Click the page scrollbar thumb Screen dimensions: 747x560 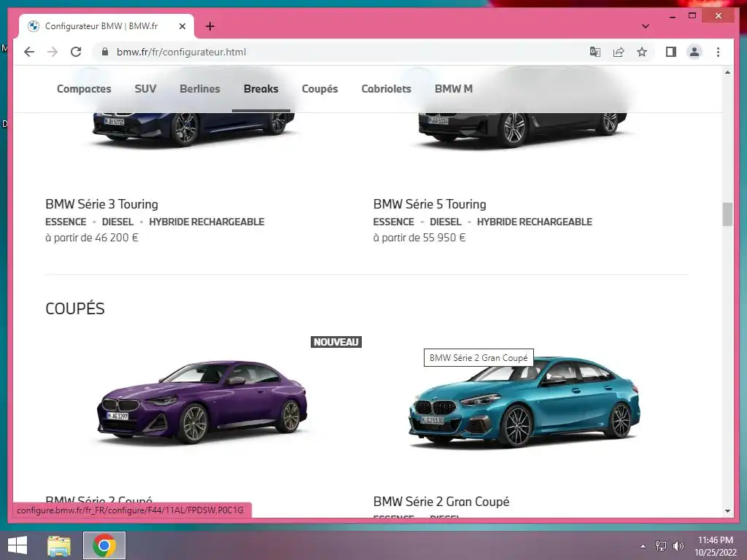click(727, 214)
